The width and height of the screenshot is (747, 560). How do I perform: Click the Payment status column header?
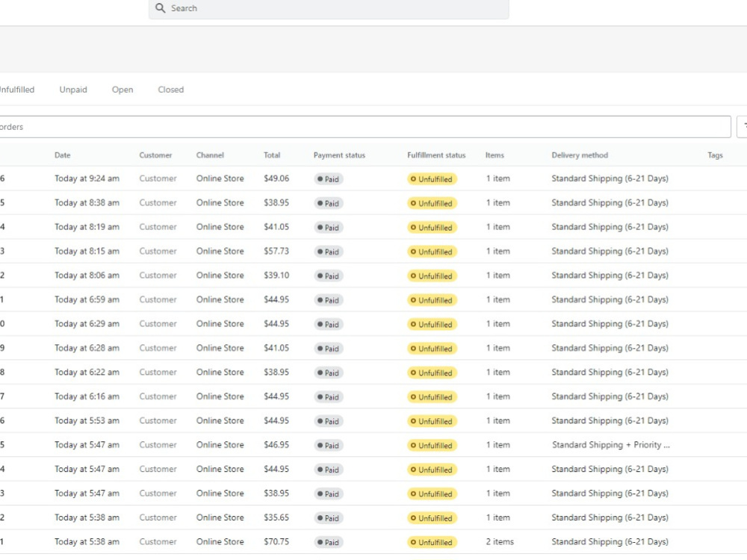(339, 155)
